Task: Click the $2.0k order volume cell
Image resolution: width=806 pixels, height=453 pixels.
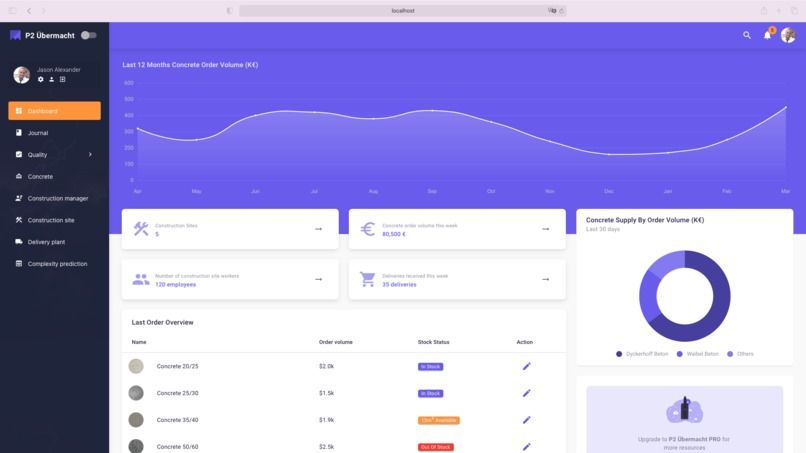Action: [326, 366]
